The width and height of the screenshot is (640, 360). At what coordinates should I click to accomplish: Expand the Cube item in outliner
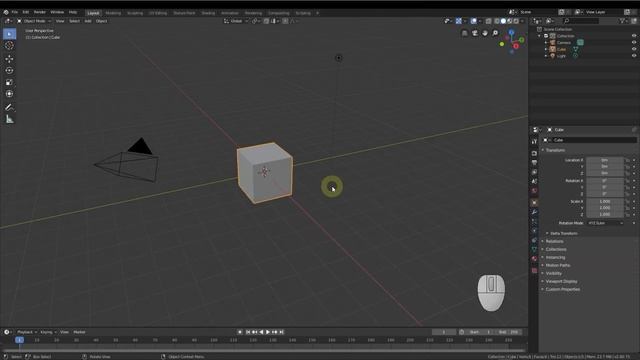546,49
